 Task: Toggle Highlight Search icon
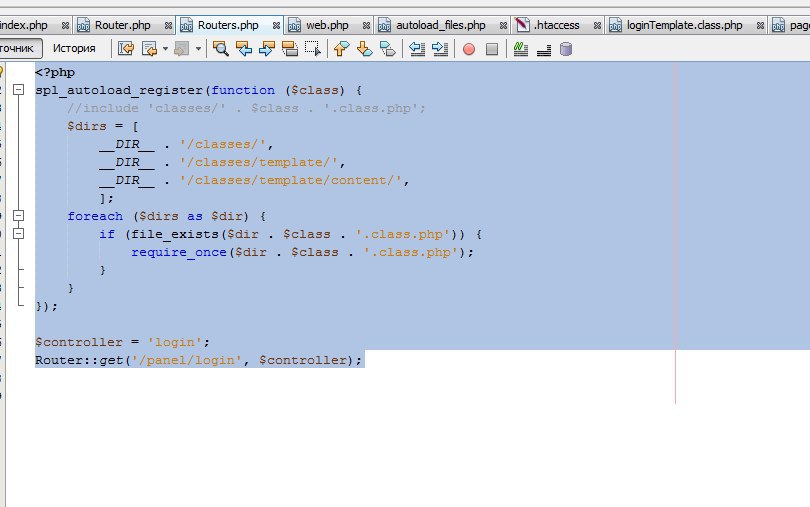click(x=290, y=49)
